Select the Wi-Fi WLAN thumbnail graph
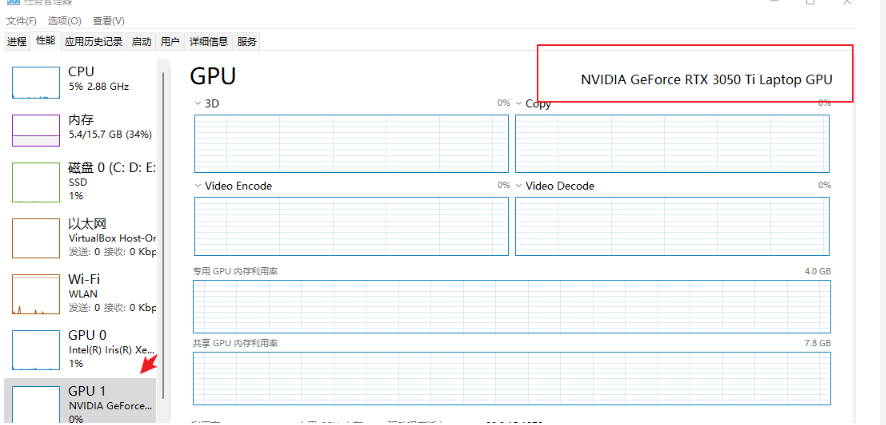 point(36,294)
